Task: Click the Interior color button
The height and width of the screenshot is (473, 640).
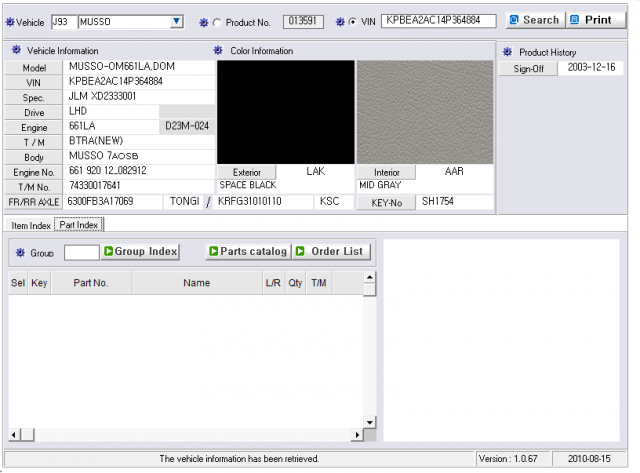Action: [x=387, y=172]
